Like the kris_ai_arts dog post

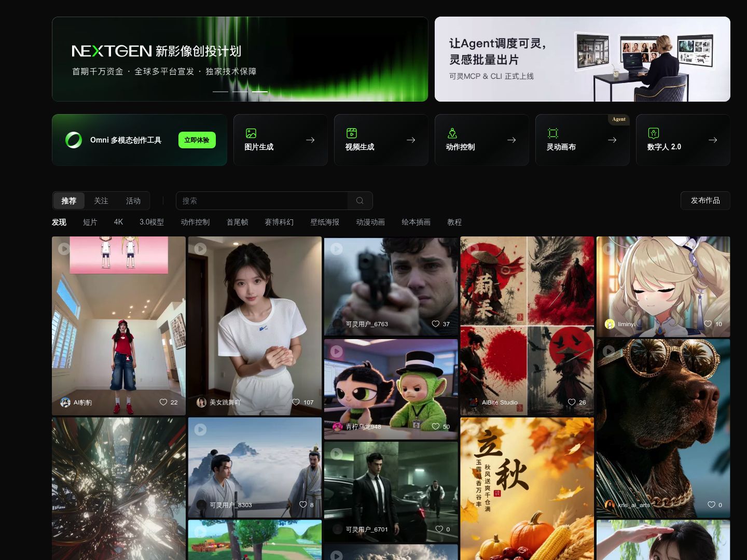[711, 505]
